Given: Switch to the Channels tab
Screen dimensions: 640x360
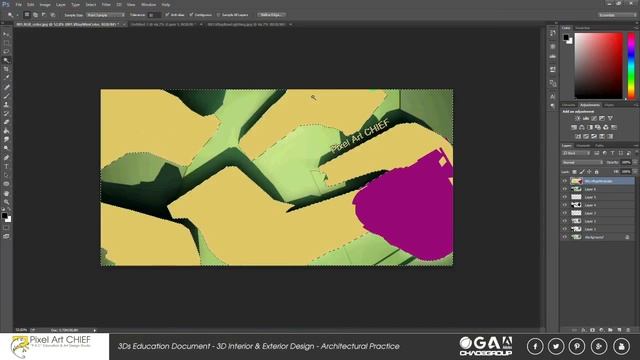Looking at the screenshot, I should point(583,146).
